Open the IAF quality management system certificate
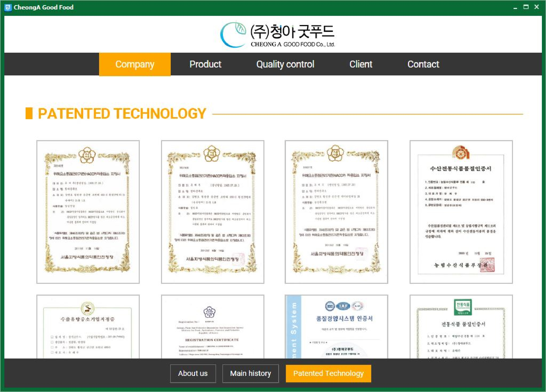The height and width of the screenshot is (392, 546). tap(336, 327)
